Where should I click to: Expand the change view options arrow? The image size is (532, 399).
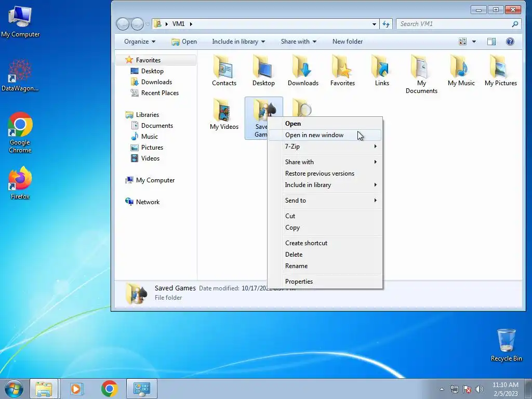point(474,42)
